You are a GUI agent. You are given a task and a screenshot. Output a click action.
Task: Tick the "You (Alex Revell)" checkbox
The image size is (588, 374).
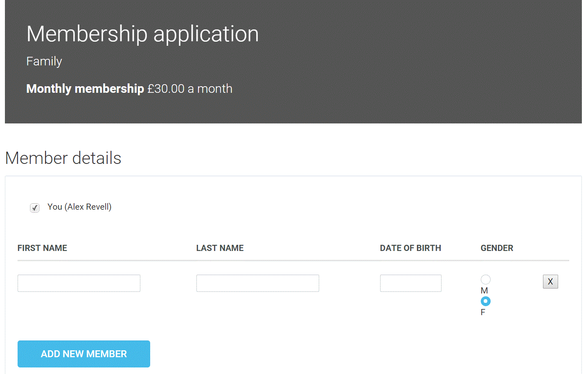(35, 208)
